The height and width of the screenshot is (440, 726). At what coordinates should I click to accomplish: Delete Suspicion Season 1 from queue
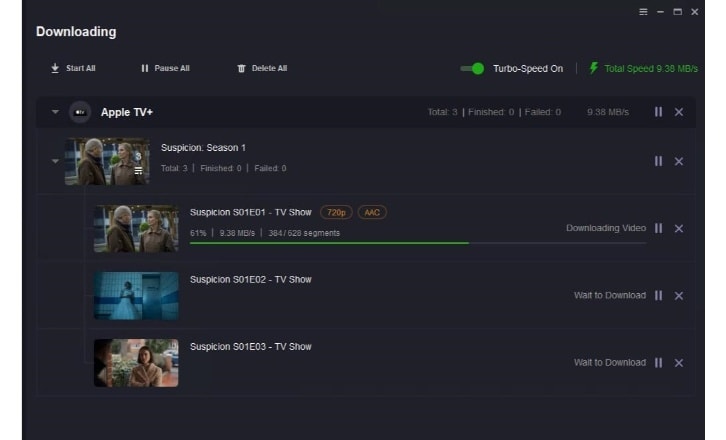click(679, 161)
